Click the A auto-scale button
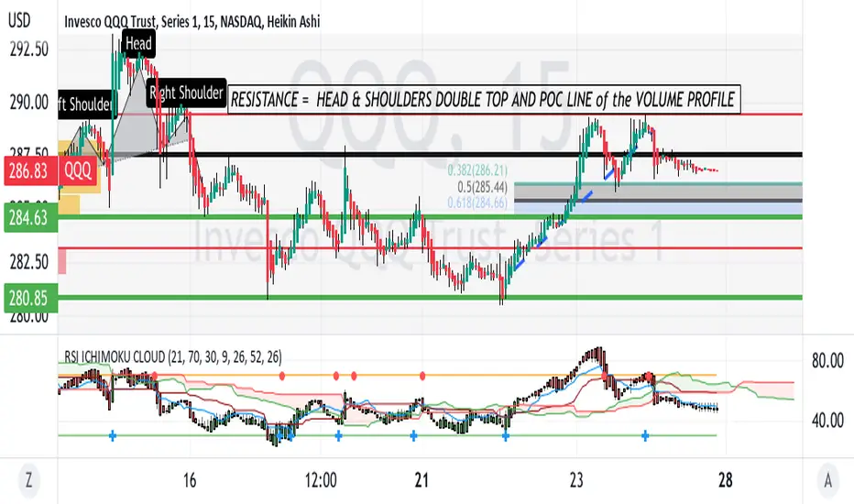Image resolution: width=854 pixels, height=504 pixels. coord(827,480)
